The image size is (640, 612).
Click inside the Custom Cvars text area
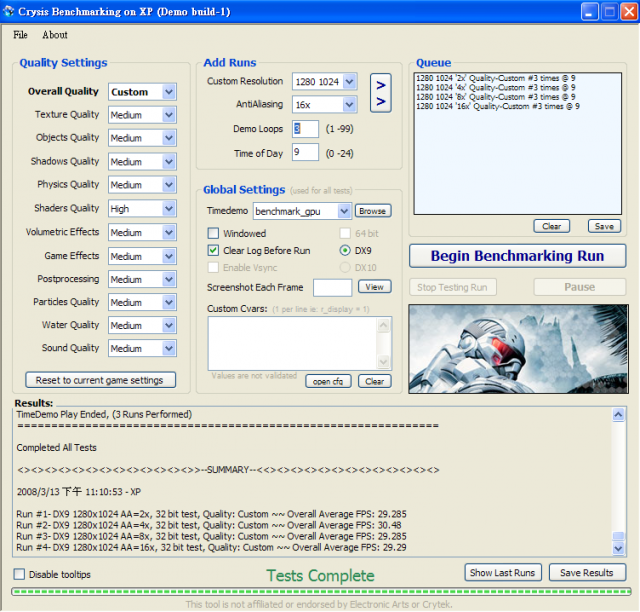point(293,343)
